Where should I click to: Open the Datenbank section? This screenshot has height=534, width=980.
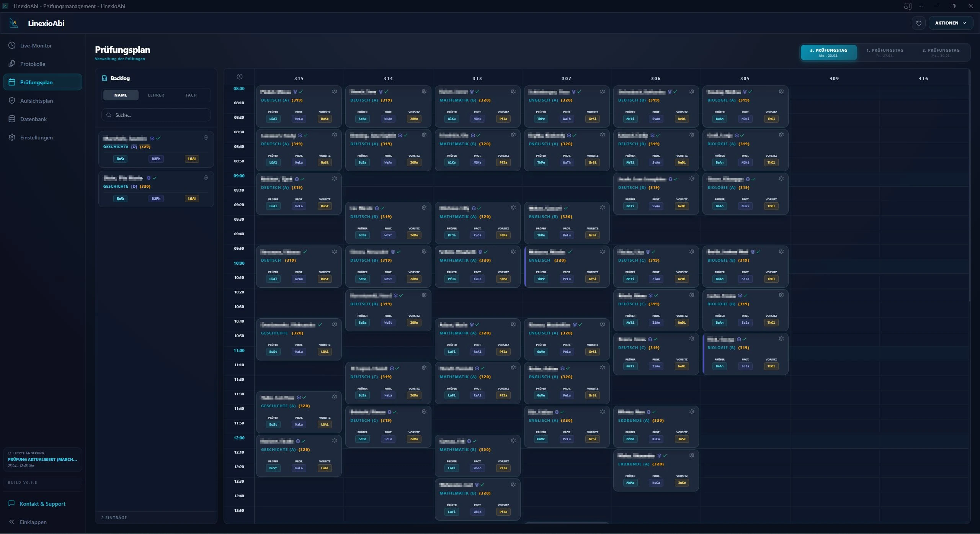(33, 119)
